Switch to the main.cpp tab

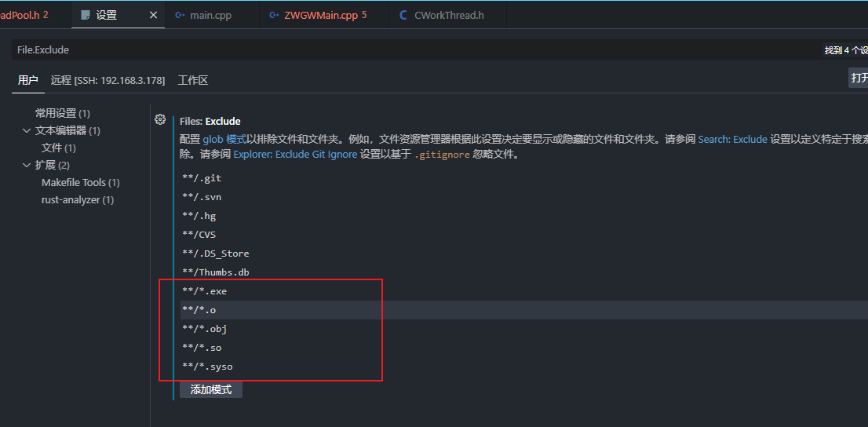(x=211, y=16)
